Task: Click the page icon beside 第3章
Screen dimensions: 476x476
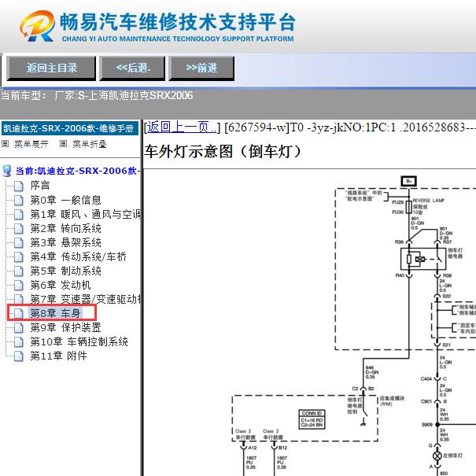Action: click(x=19, y=243)
